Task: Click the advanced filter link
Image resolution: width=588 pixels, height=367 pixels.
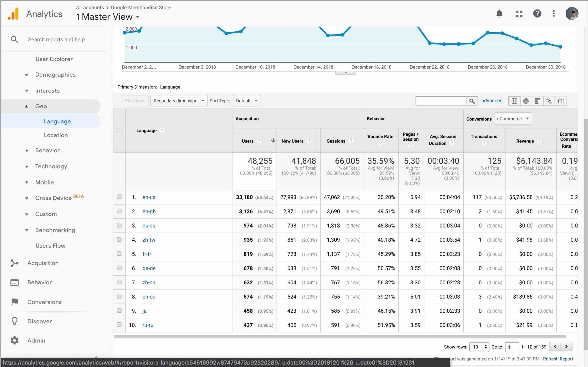Action: 492,101
